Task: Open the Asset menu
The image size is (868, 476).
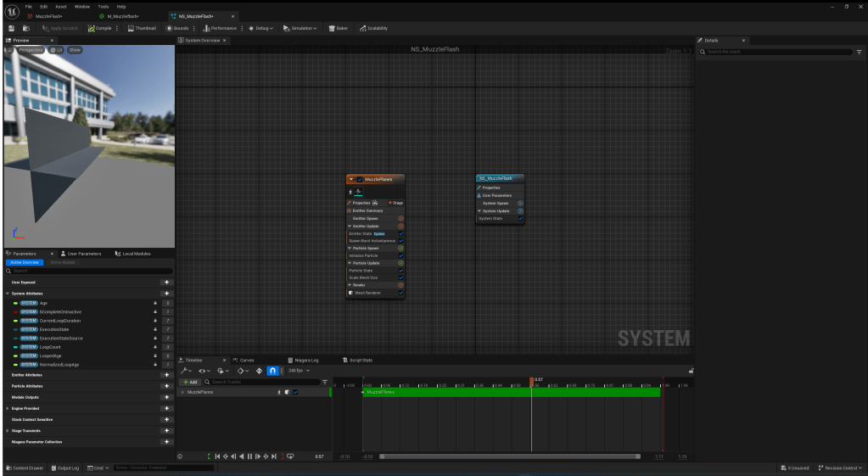Action: coord(60,6)
